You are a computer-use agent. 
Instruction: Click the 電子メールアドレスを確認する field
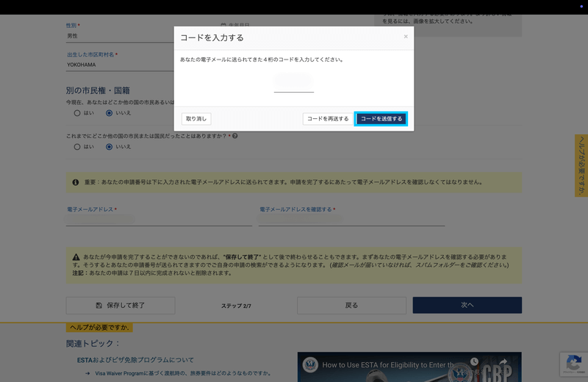tap(351, 220)
